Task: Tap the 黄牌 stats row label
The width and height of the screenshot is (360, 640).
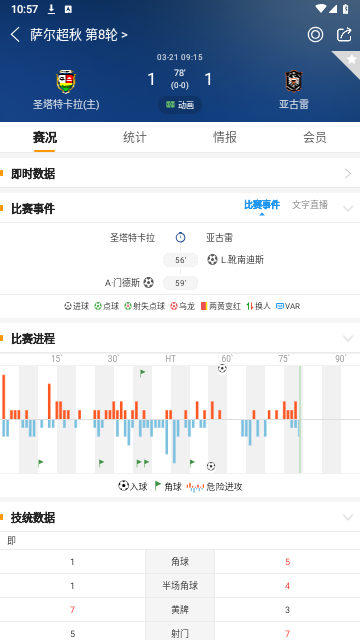Action: pyautogui.click(x=180, y=610)
